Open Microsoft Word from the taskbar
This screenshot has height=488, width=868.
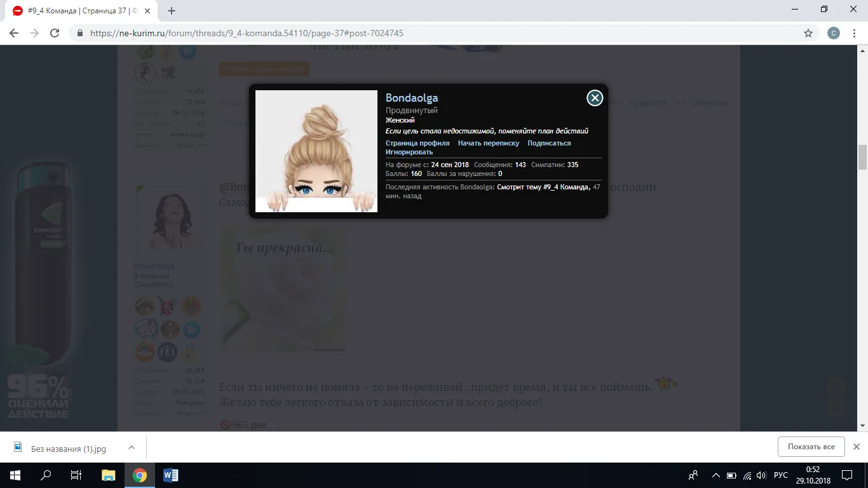(x=170, y=475)
